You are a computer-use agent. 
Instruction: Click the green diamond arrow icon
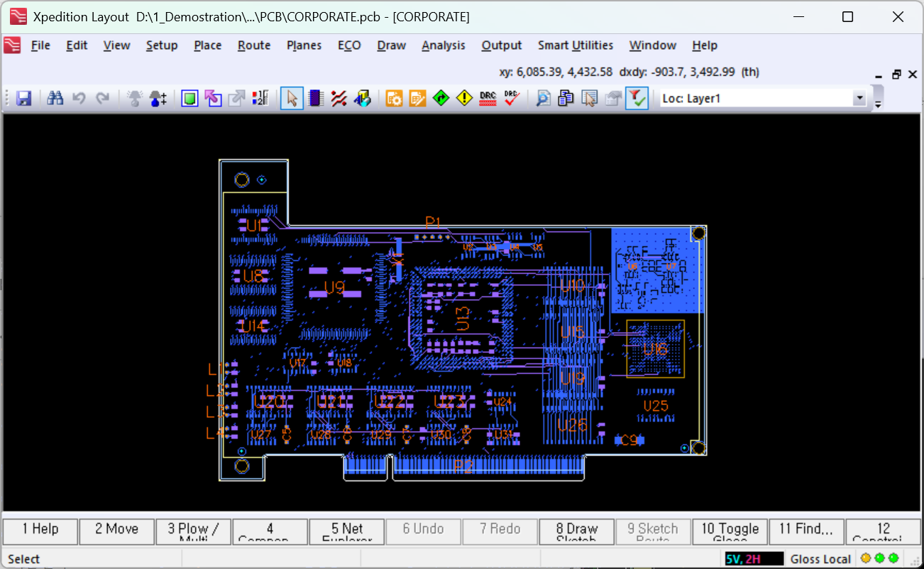(x=441, y=99)
